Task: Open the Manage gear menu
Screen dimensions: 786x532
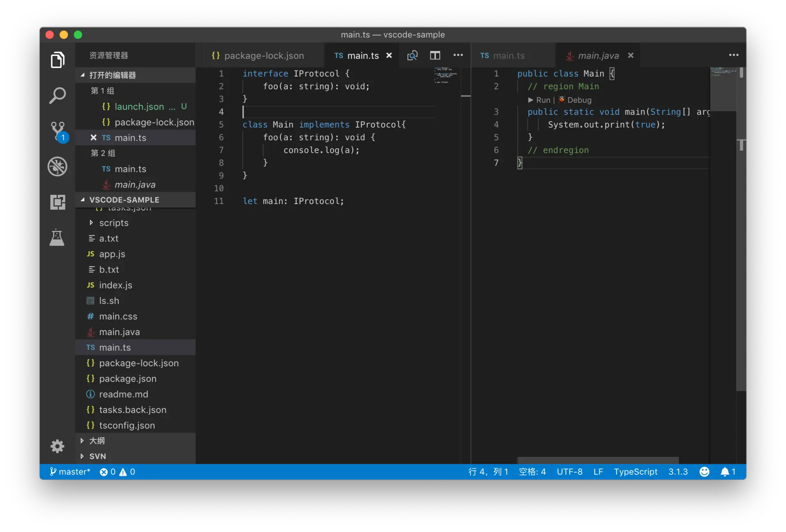Action: pos(57,446)
